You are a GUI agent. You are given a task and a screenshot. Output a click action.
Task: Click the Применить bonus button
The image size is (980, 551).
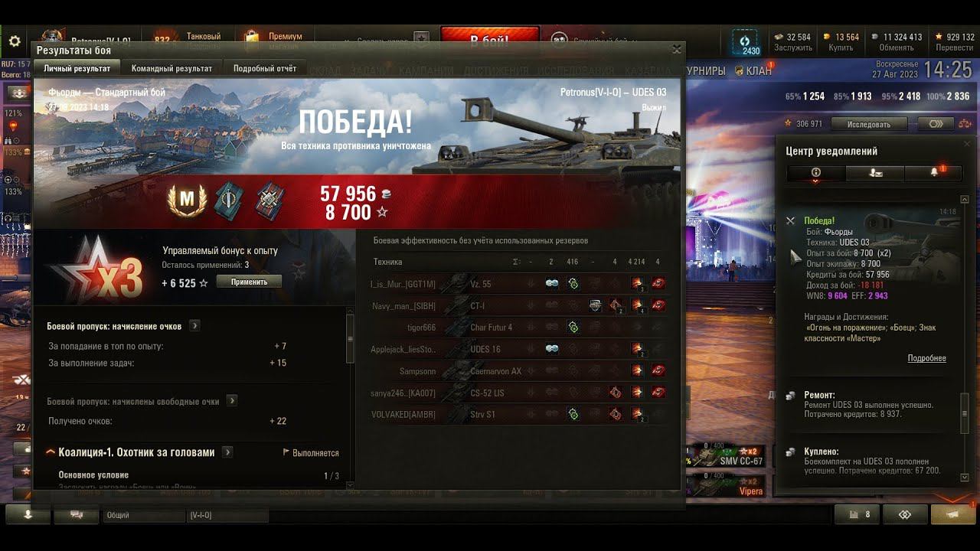(250, 282)
